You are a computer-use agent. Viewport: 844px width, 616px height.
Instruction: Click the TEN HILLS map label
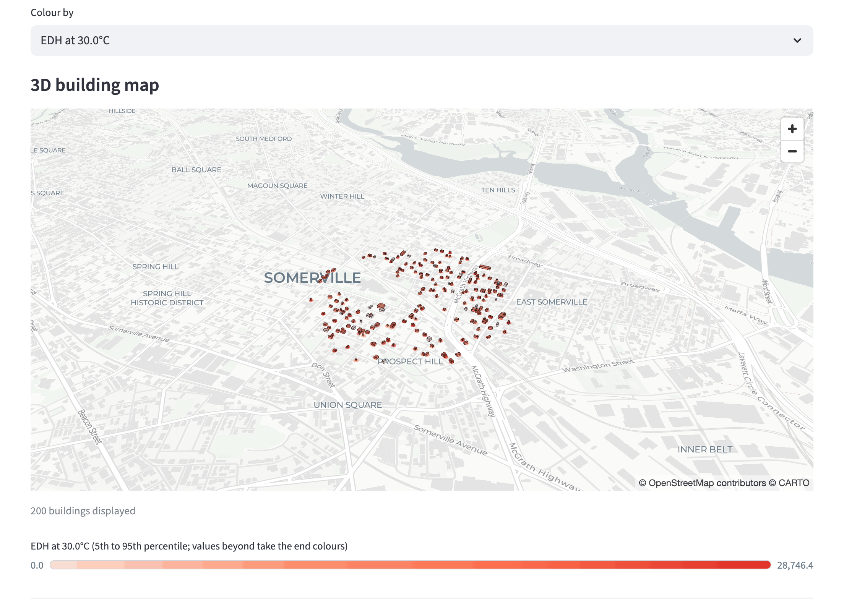(x=498, y=190)
